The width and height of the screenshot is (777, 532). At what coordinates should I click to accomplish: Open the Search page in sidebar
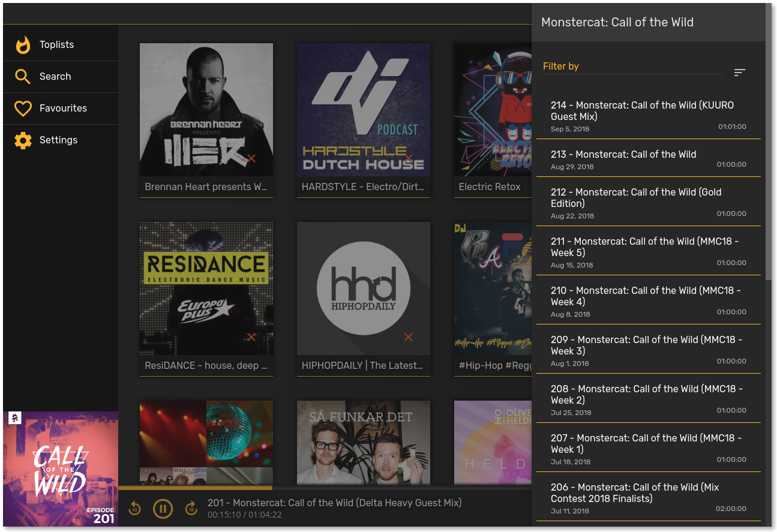coord(61,77)
